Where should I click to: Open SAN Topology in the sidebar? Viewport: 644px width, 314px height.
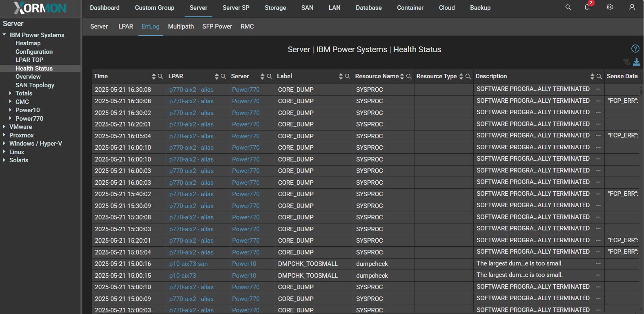pyautogui.click(x=35, y=85)
